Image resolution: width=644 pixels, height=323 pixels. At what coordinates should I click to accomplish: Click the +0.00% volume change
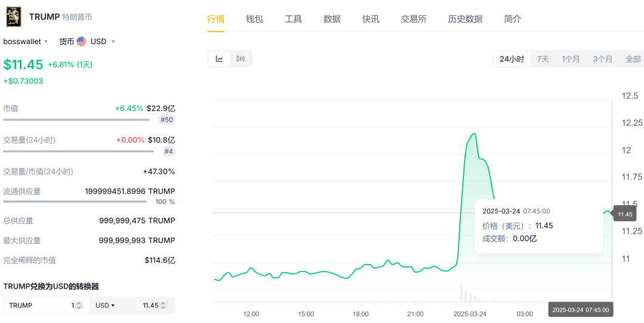(x=130, y=140)
